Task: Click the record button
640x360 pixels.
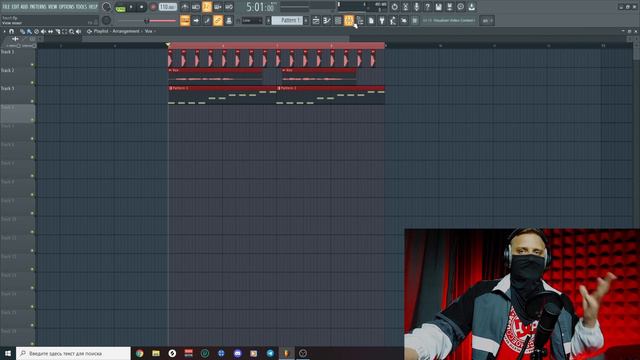Action: (153, 7)
